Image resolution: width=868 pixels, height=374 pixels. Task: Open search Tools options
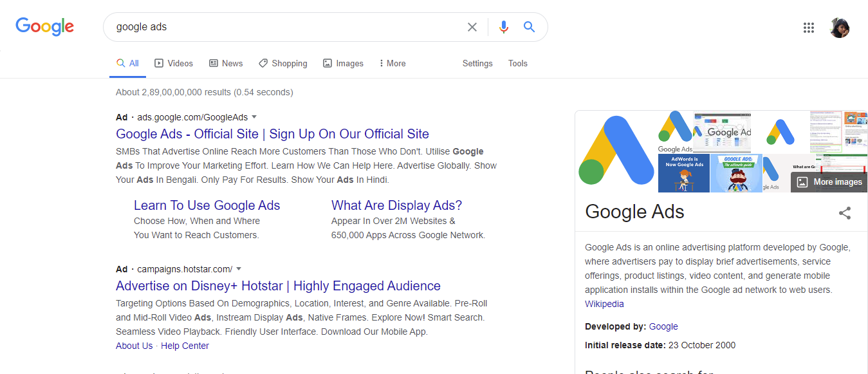(518, 63)
